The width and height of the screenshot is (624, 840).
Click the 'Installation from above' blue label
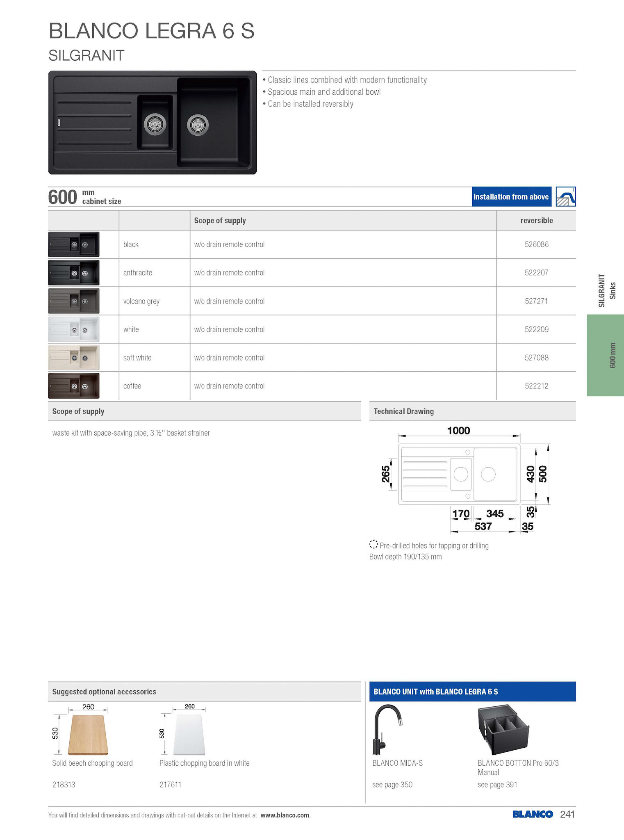pyautogui.click(x=511, y=196)
